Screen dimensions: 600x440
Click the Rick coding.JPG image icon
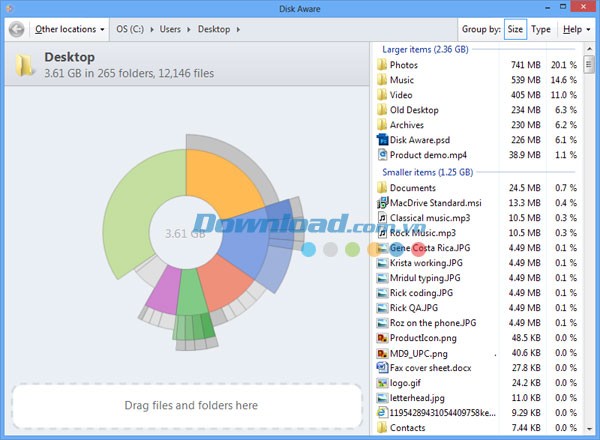point(382,293)
